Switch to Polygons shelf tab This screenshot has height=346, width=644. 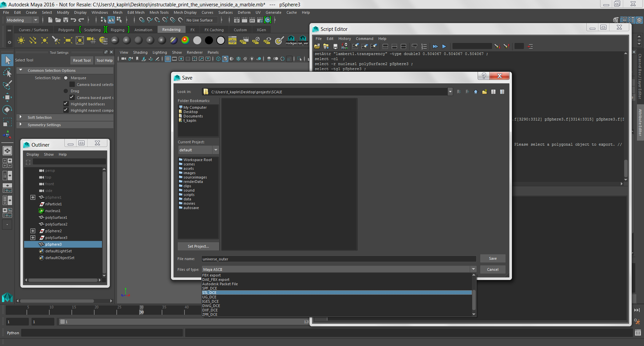click(66, 30)
